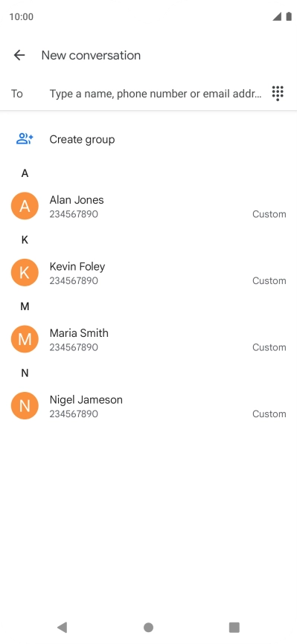Choose Nigel Jameson contact name
This screenshot has width=297, height=644.
(86, 399)
